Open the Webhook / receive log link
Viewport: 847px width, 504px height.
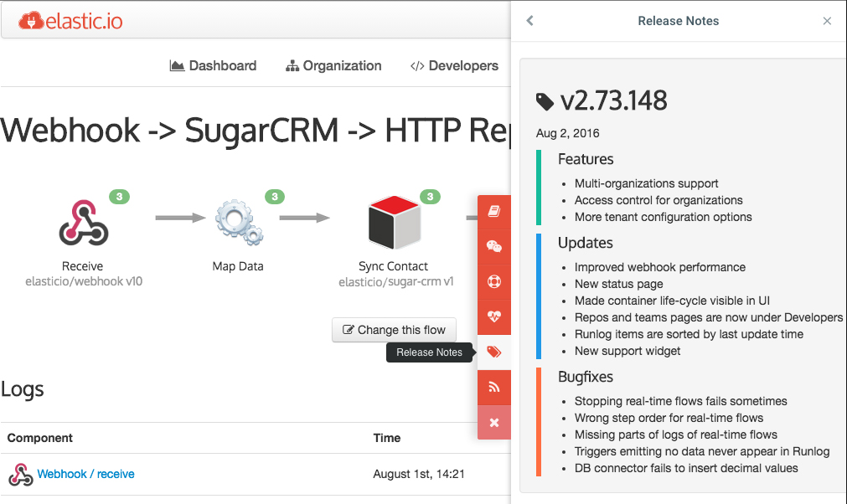[86, 474]
